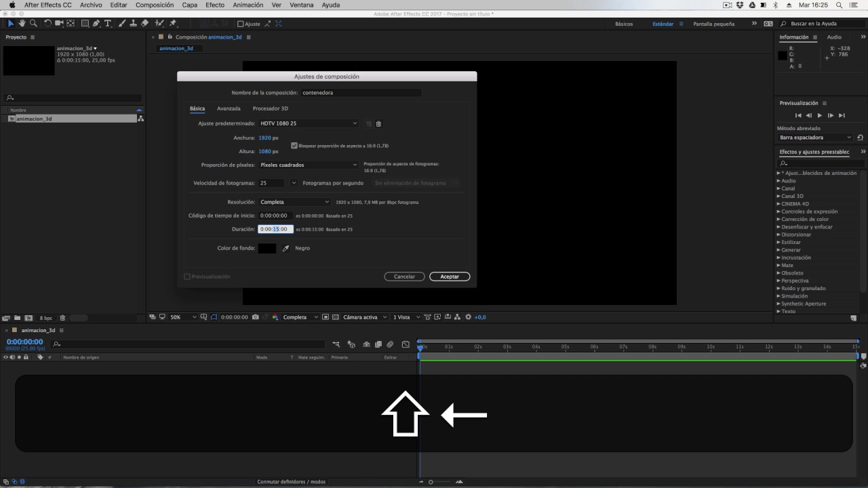Switch to the Procesador 3D tab

tap(271, 108)
